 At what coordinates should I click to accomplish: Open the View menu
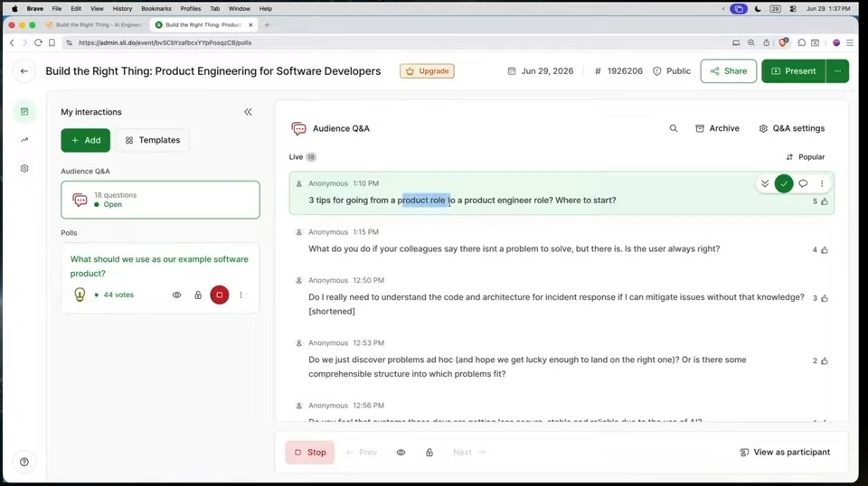tap(97, 9)
